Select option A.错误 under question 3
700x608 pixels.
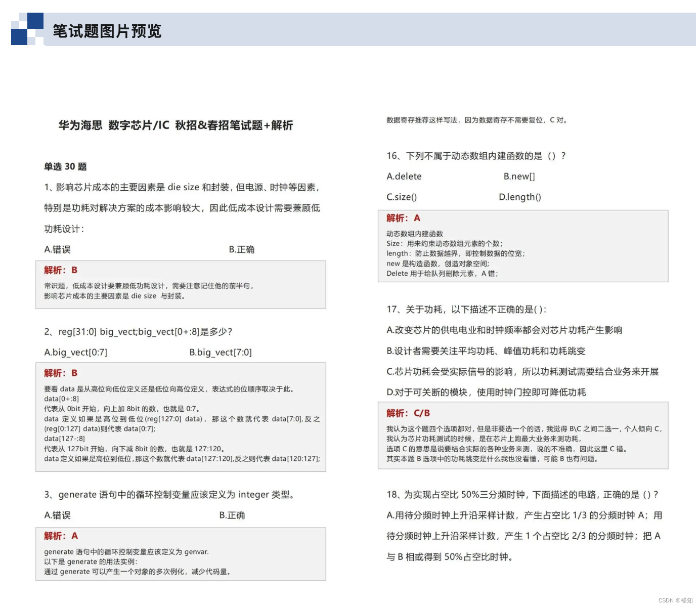pyautogui.click(x=57, y=515)
